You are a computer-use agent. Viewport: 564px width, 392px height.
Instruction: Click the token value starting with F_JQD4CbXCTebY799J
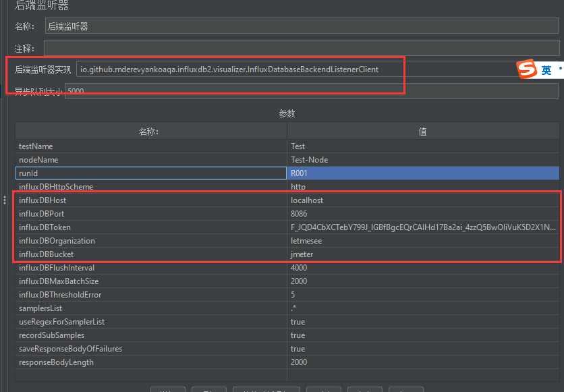(x=424, y=227)
